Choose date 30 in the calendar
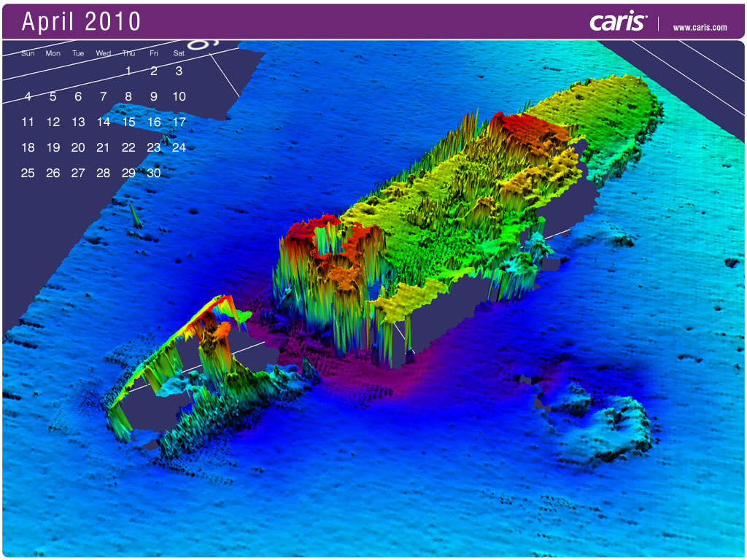 click(x=154, y=174)
